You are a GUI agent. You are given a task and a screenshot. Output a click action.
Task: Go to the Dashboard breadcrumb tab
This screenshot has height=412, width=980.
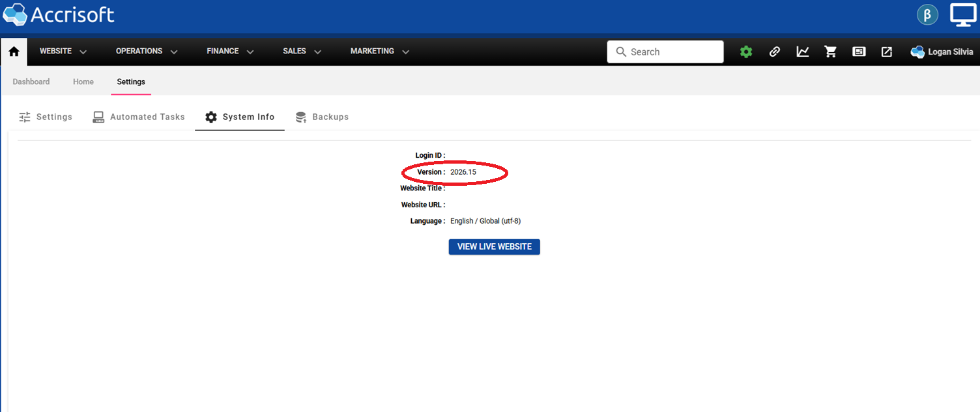click(x=31, y=82)
